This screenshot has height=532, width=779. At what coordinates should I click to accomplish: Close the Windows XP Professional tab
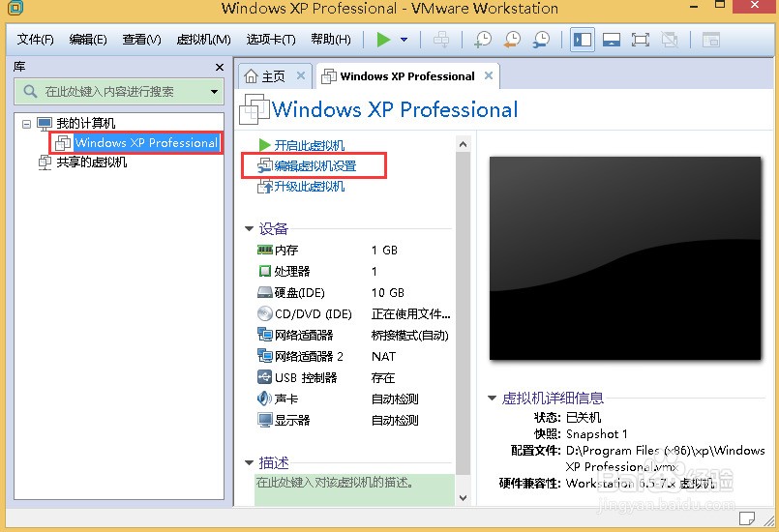[x=489, y=75]
